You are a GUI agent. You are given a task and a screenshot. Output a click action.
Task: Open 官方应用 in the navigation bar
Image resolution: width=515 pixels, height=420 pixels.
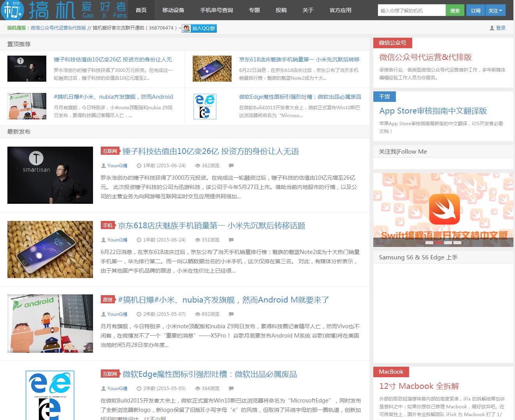(341, 10)
